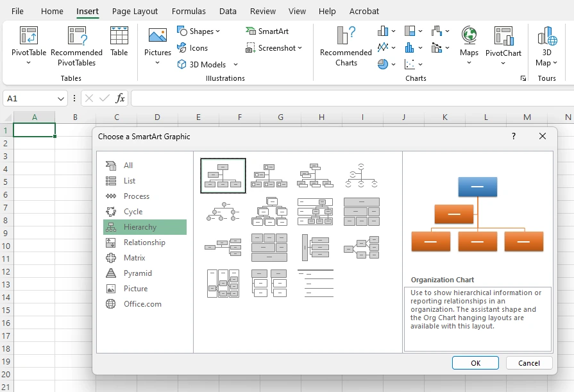574x392 pixels.
Task: Switch to the Page Layout tab
Action: [x=135, y=12]
